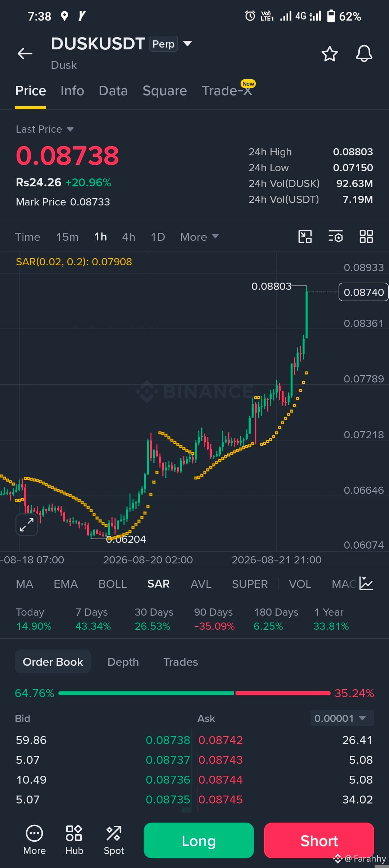This screenshot has height=868, width=389.
Task: Toggle the MAC indicator
Action: click(x=344, y=584)
